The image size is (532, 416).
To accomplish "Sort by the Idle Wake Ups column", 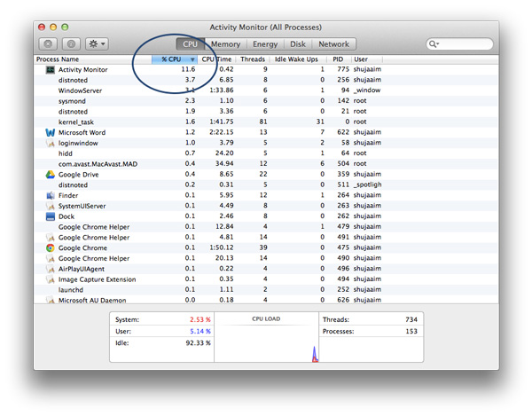I will 296,59.
